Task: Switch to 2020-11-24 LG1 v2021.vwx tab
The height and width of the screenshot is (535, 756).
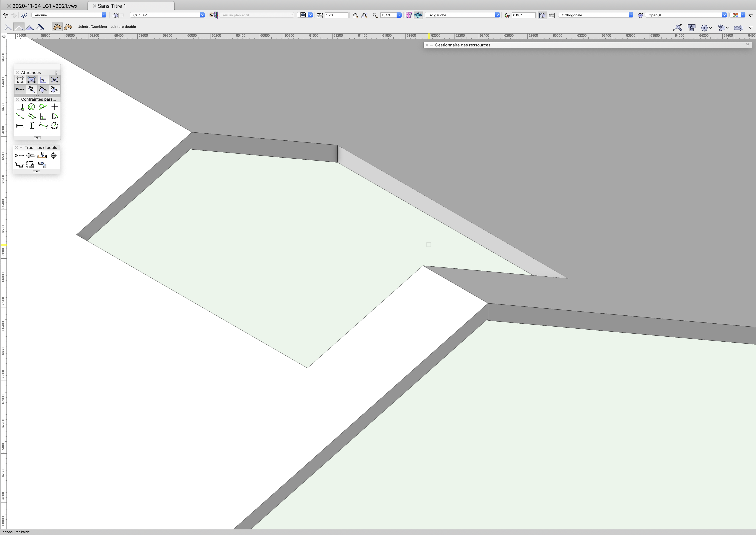Action: click(45, 6)
